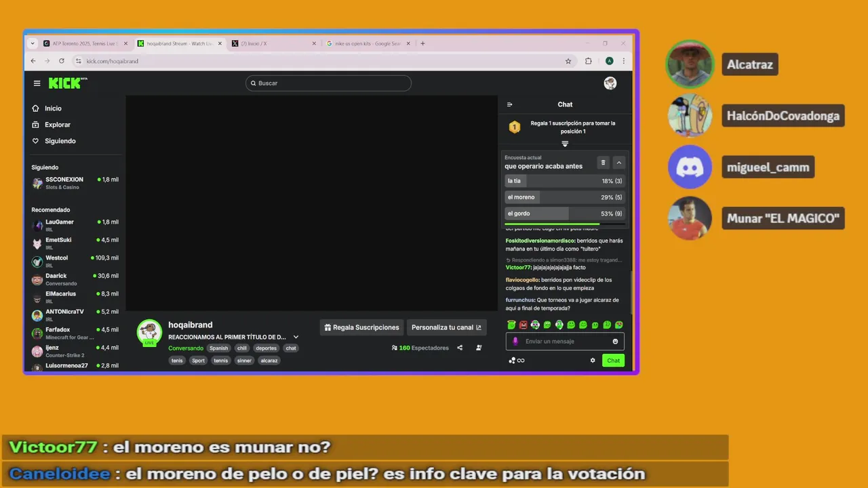Click the 'sinner' tag
This screenshot has width=868, height=488.
[244, 361]
